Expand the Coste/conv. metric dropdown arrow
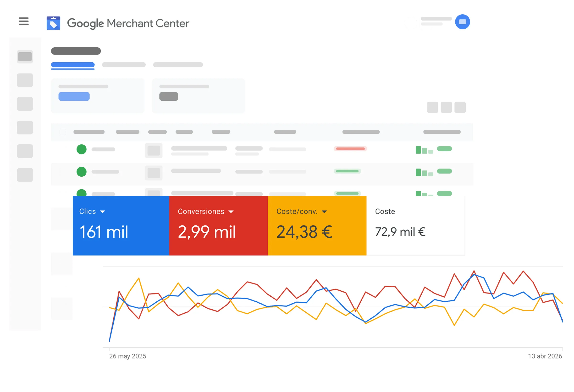Screen dimensions: 574x392 tap(324, 212)
